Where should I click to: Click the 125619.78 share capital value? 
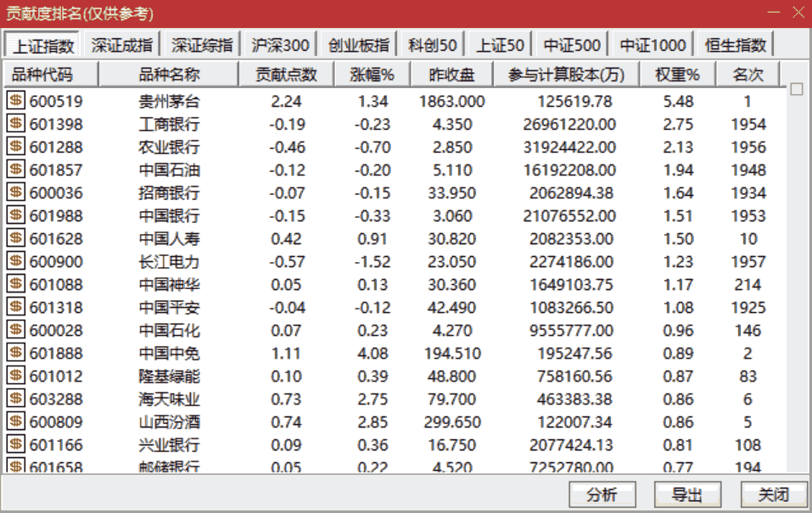tap(574, 101)
